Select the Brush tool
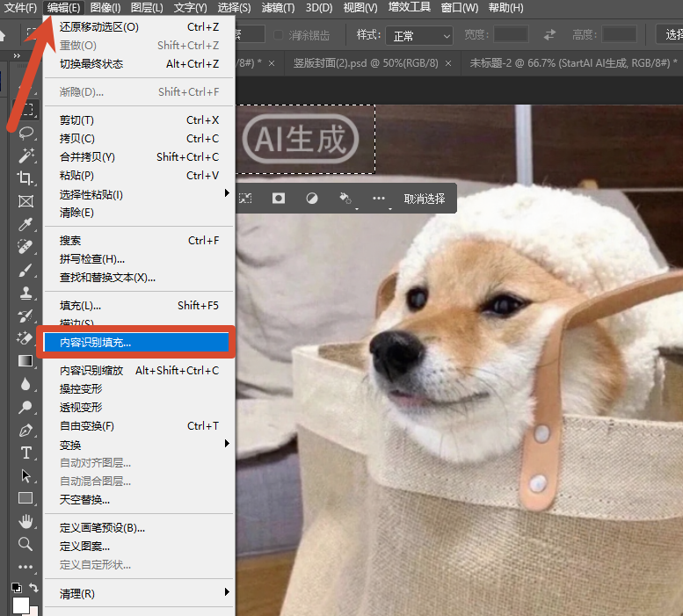Viewport: 683px width, 616px height. tap(25, 270)
